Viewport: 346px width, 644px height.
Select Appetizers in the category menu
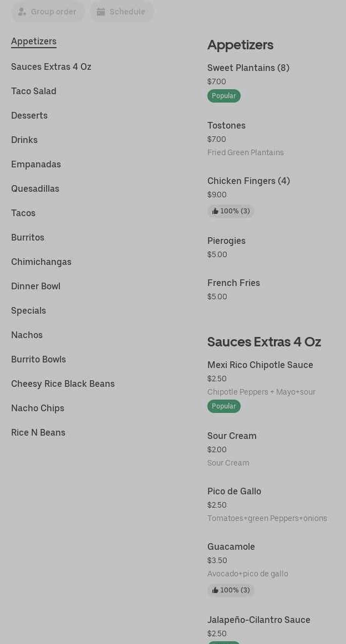34,42
